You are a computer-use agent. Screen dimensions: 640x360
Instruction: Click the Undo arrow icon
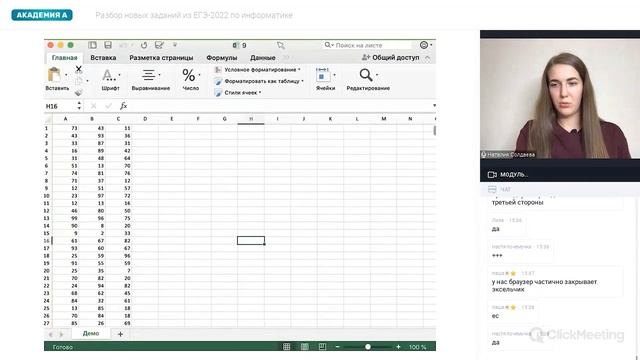point(123,45)
